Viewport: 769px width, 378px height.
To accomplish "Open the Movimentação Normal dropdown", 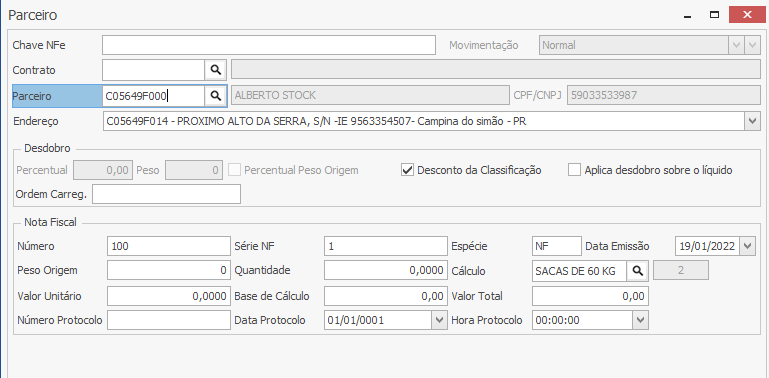I will pos(736,45).
